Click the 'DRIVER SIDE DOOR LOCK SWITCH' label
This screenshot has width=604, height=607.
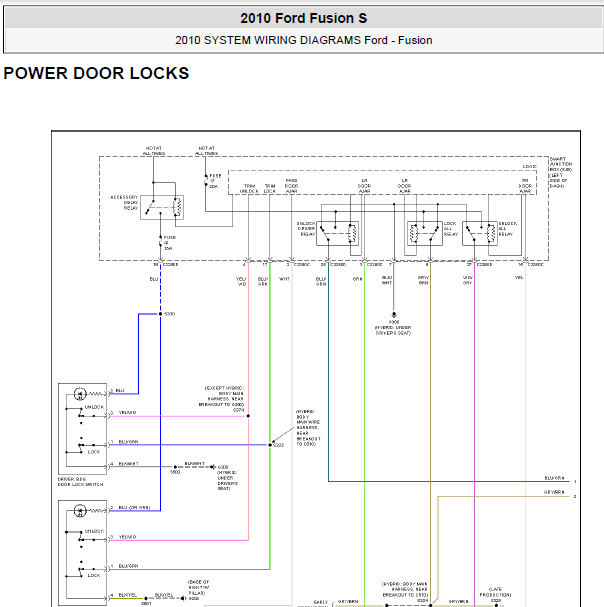pyautogui.click(x=81, y=482)
